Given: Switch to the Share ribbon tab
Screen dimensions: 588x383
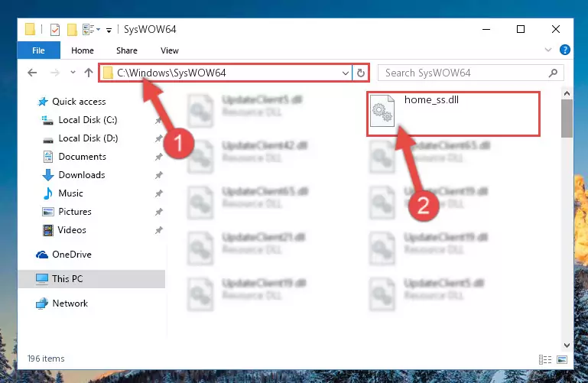Looking at the screenshot, I should click(127, 50).
